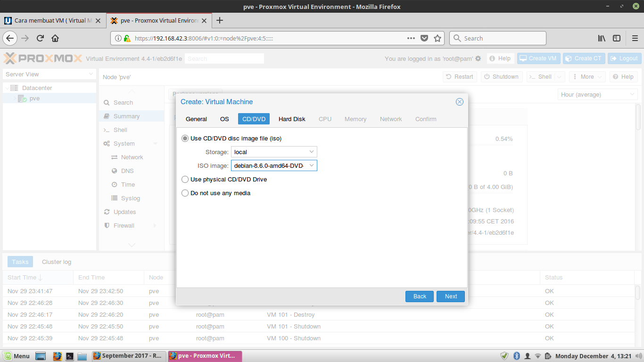
Task: Click the Firefox back arrow button
Action: [10, 38]
